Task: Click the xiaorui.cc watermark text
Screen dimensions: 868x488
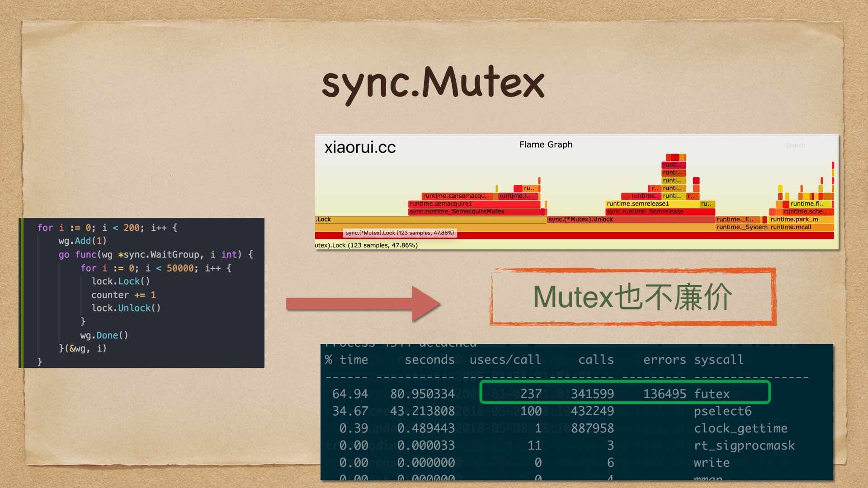Action: [x=360, y=148]
